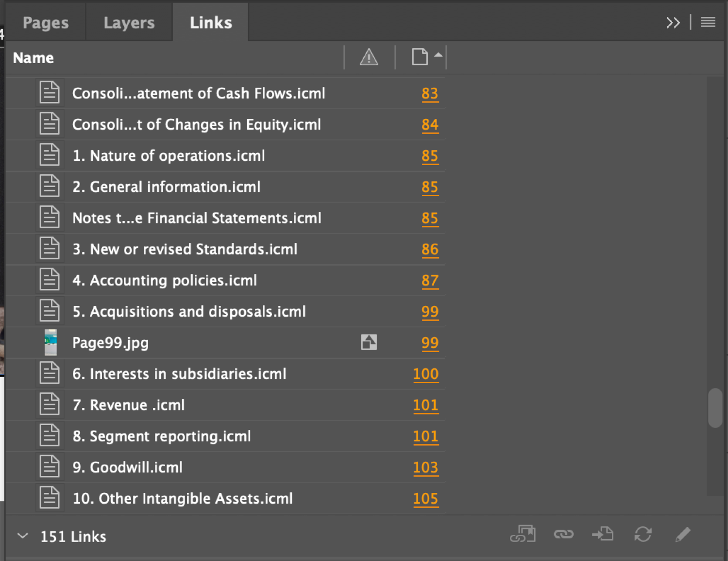Click the Name column header

[34, 58]
